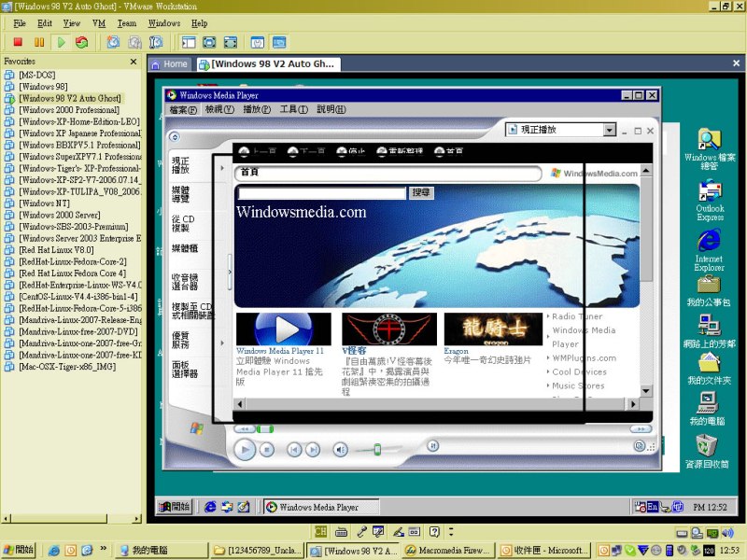Image resolution: width=747 pixels, height=560 pixels.
Task: Select the Internet Explorer desktop icon
Action: coord(710,251)
